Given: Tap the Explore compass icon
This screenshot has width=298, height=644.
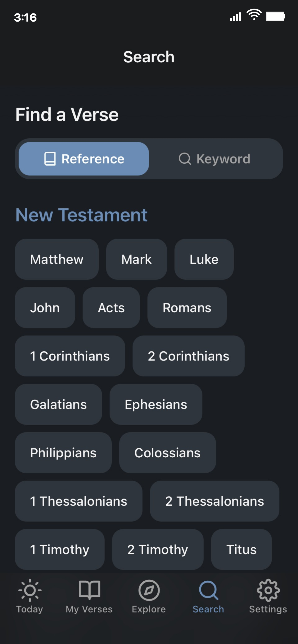Looking at the screenshot, I should click(x=149, y=590).
